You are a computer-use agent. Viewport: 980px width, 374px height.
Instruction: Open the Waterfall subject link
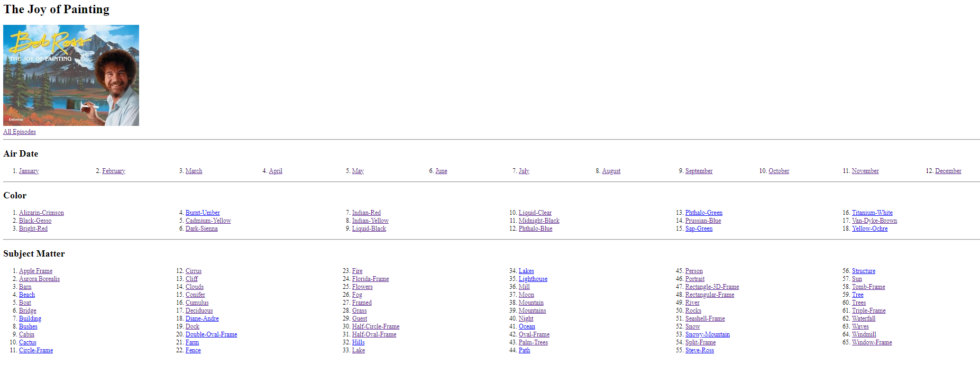pos(863,318)
